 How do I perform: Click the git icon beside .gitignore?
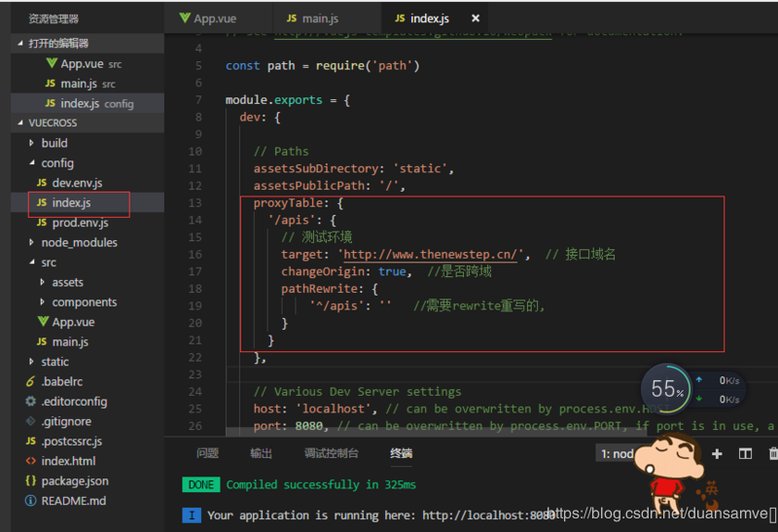point(31,421)
